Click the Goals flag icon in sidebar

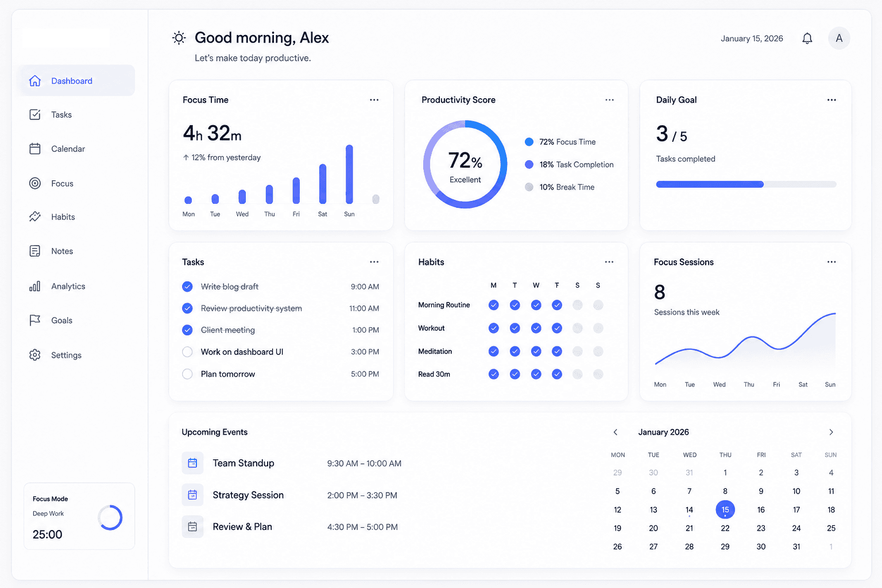pos(35,320)
